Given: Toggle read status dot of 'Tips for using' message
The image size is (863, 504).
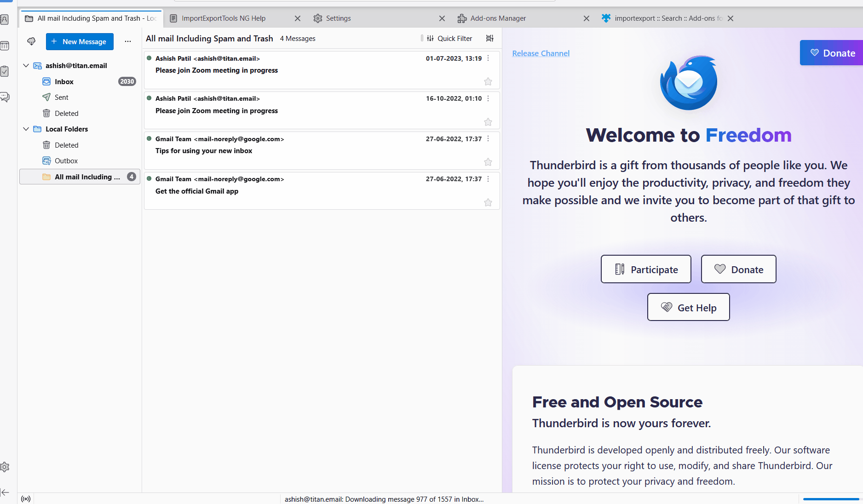Looking at the screenshot, I should click(149, 138).
